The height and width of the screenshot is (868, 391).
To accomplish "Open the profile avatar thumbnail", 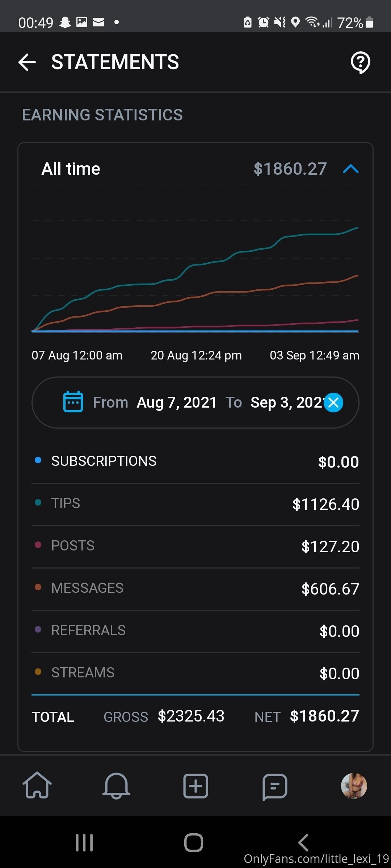I will (x=354, y=786).
